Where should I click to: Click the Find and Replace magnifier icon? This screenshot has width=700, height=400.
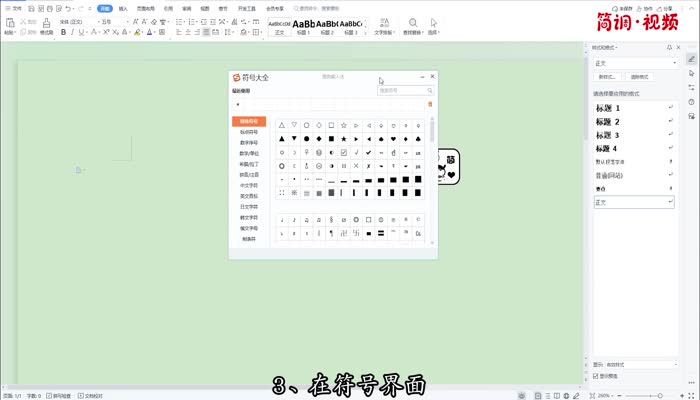413,23
